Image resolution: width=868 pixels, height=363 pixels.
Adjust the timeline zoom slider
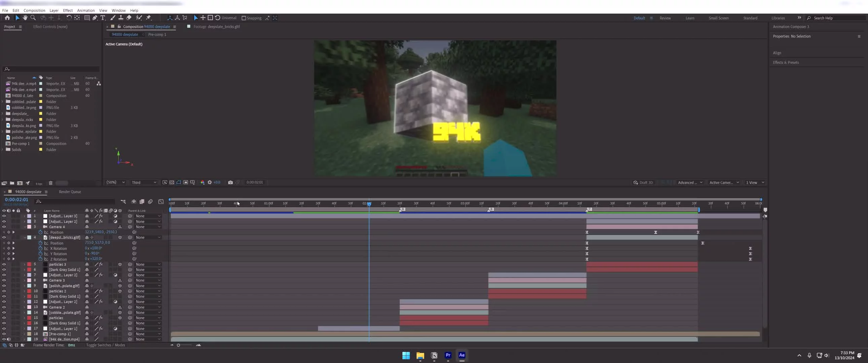click(x=179, y=345)
